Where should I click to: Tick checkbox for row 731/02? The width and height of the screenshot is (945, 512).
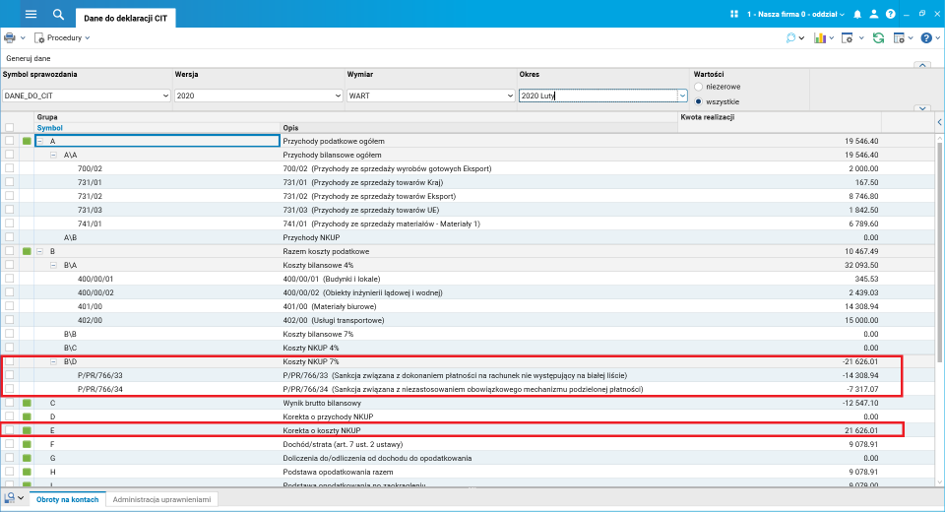point(9,196)
